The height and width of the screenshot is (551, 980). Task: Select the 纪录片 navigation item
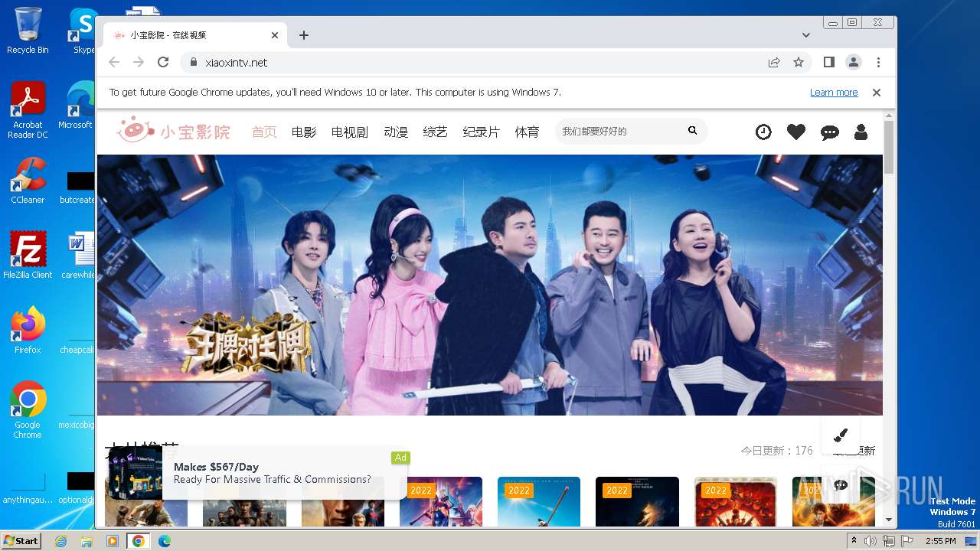pyautogui.click(x=482, y=132)
